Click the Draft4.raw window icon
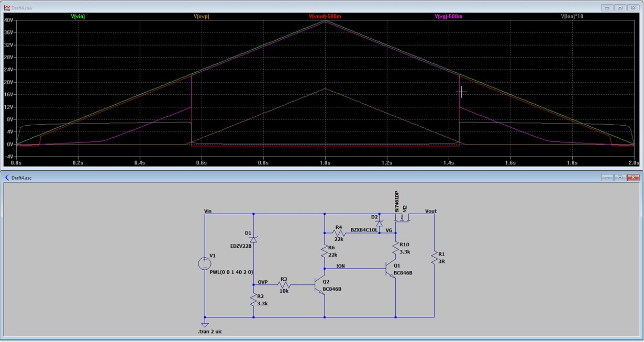644x342 pixels. 6,8
